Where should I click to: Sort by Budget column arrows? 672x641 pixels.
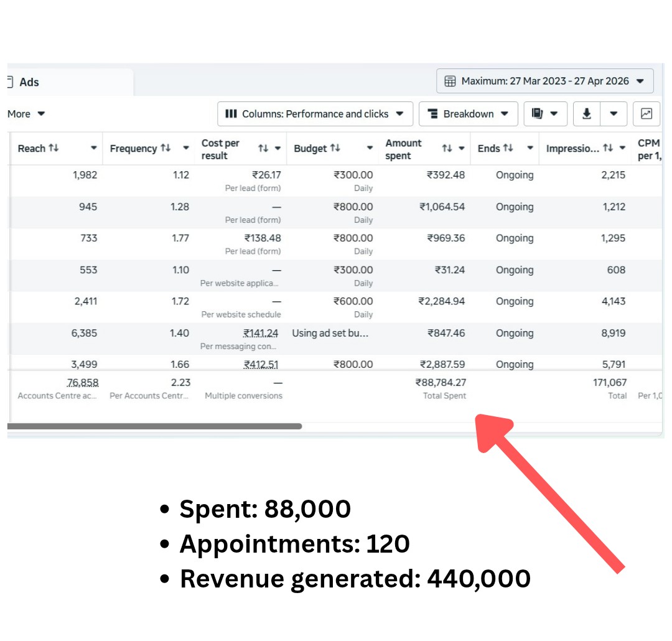335,148
